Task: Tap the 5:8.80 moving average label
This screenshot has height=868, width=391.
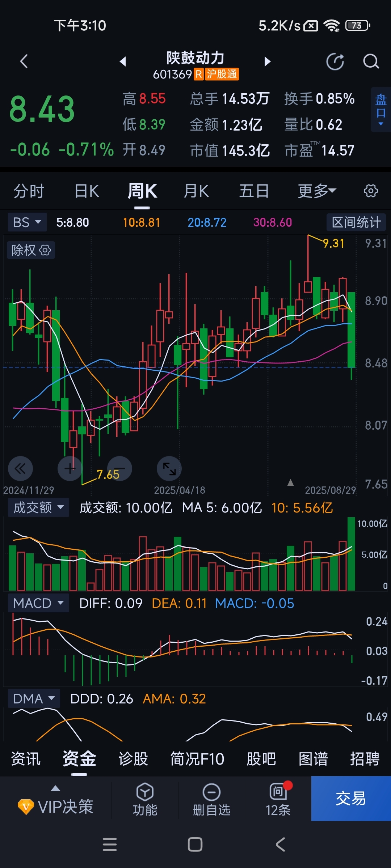Action: (73, 222)
